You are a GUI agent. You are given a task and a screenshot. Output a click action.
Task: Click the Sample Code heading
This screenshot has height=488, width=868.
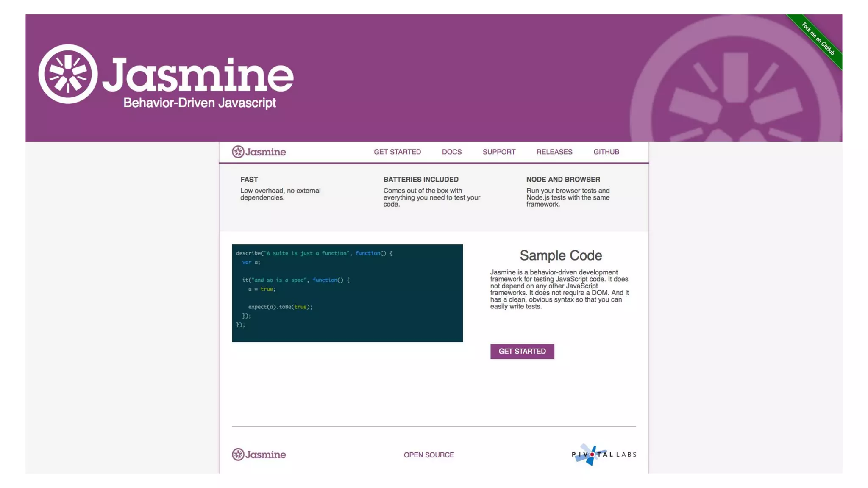(x=561, y=255)
